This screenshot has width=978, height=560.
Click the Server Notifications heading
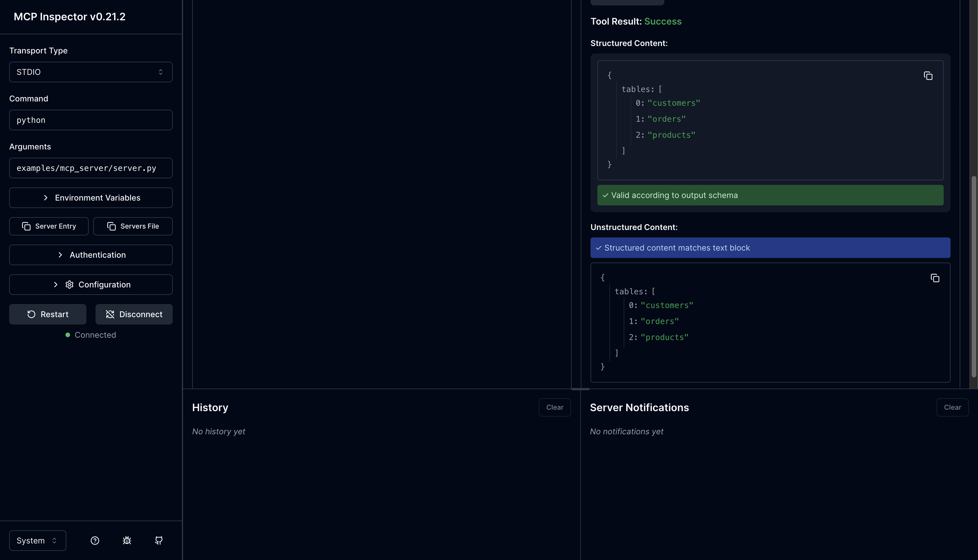tap(639, 408)
